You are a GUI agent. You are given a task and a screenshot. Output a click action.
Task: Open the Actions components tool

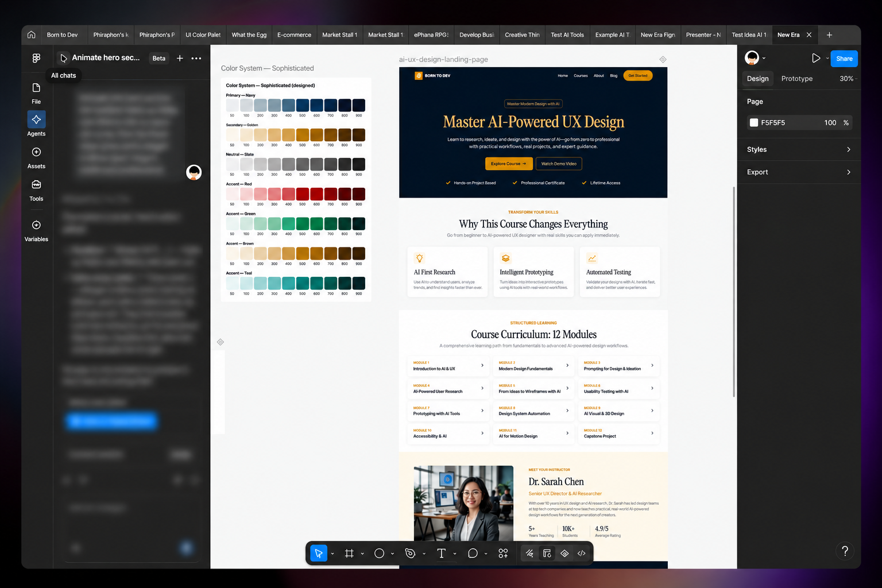coord(503,553)
